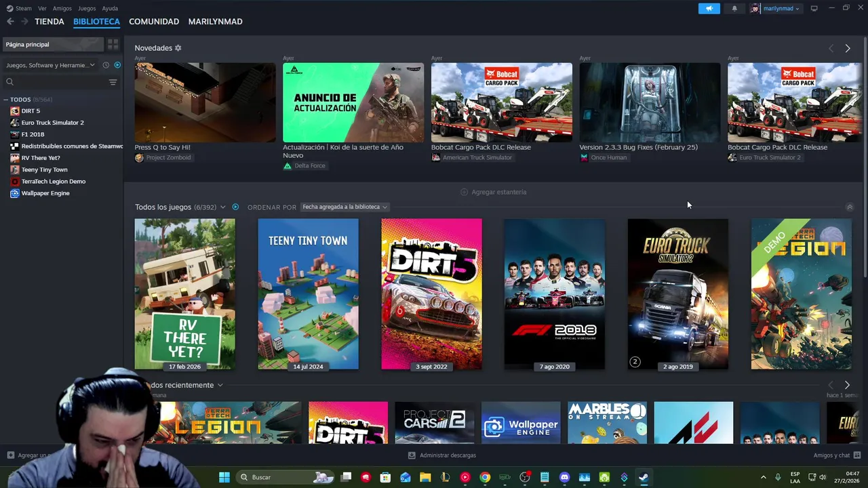Open the F1 2018 game cover
Screen dimensions: 868x488
tap(555, 293)
